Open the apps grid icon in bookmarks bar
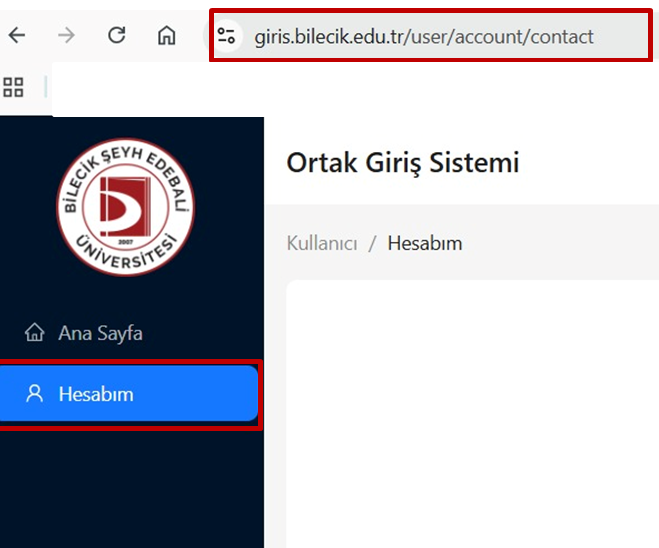659x548 pixels. 13,88
